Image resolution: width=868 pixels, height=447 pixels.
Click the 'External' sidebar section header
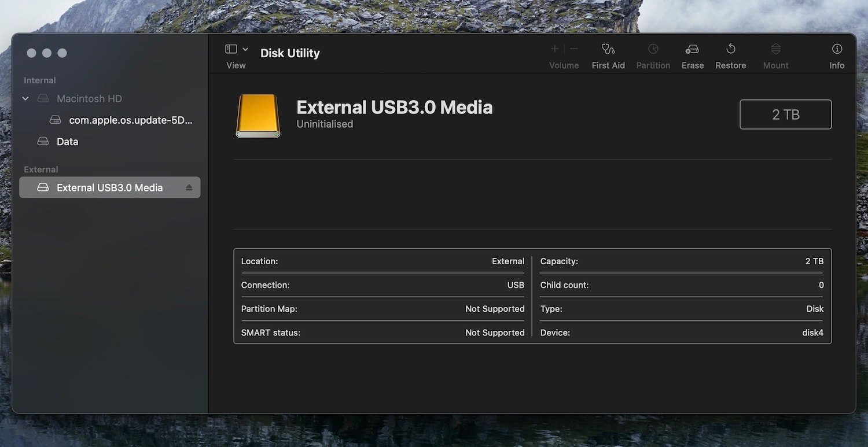tap(41, 169)
